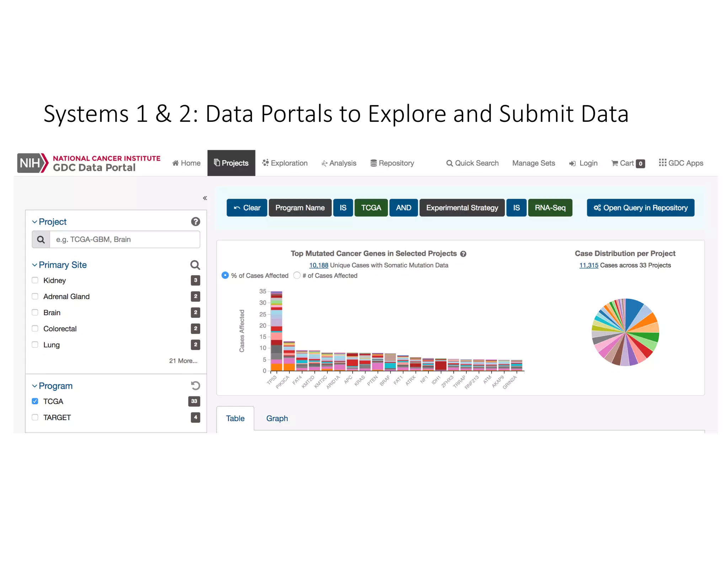Image resolution: width=728 pixels, height=562 pixels.
Task: Switch to the Graph tab
Action: (277, 418)
